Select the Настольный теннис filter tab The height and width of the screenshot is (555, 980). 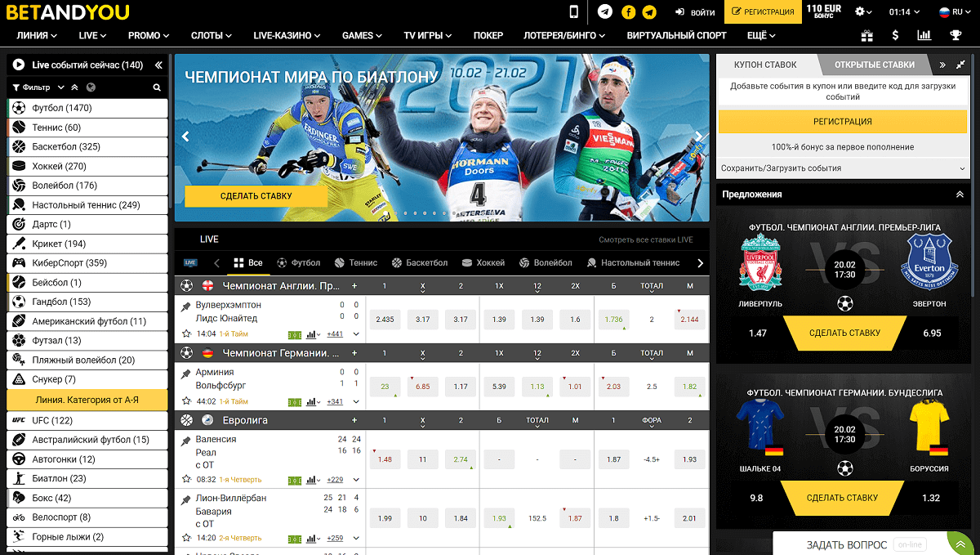(x=633, y=263)
